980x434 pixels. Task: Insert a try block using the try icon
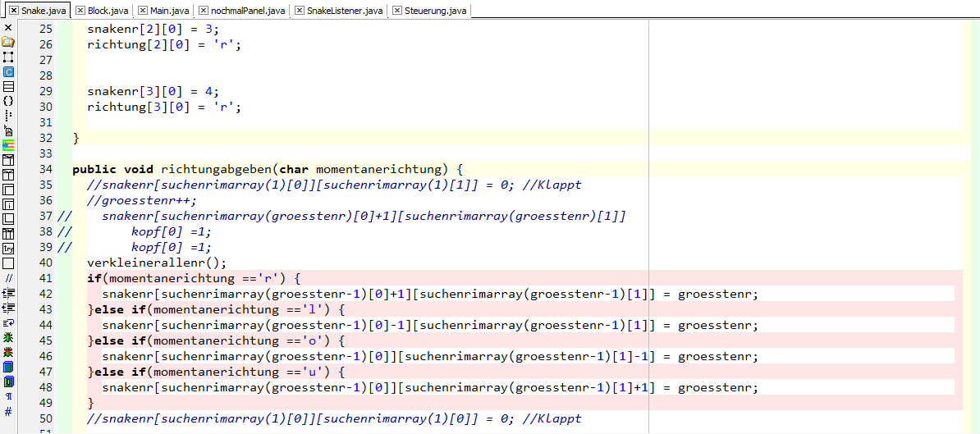(8, 248)
